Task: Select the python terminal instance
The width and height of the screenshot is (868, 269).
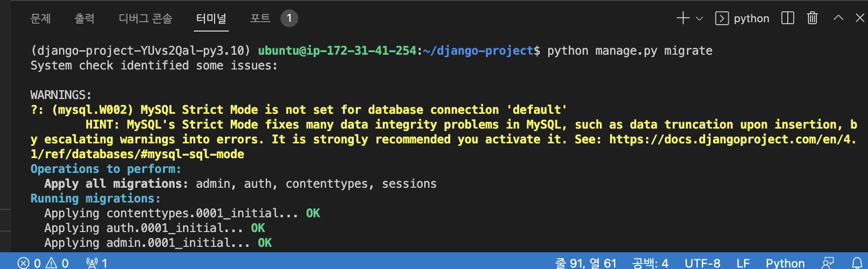Action: 742,18
